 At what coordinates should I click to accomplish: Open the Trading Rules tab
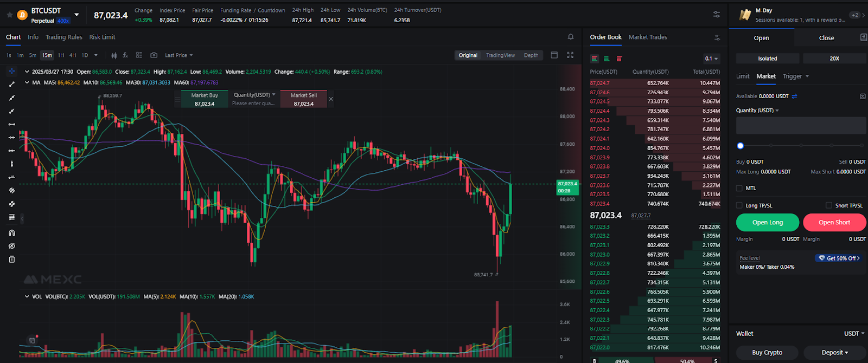coord(64,37)
